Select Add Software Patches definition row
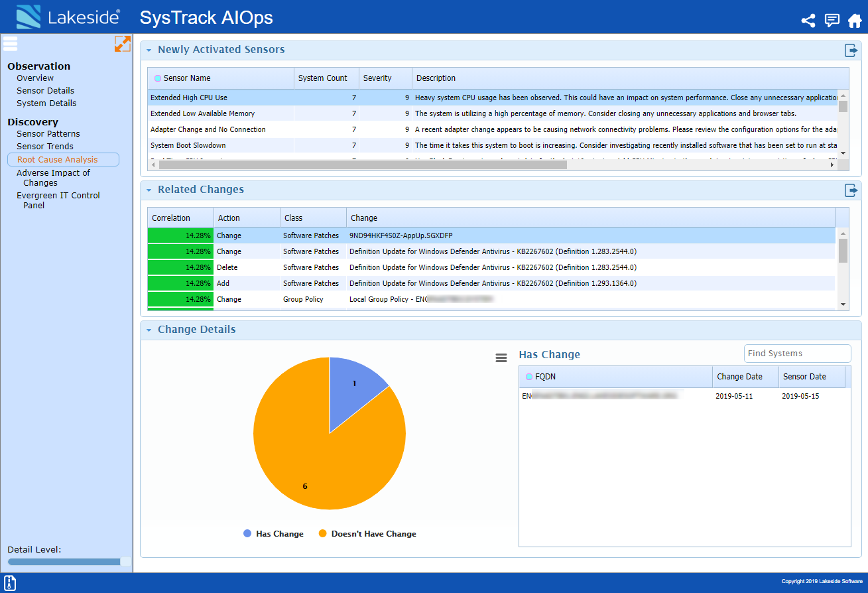 tap(491, 283)
